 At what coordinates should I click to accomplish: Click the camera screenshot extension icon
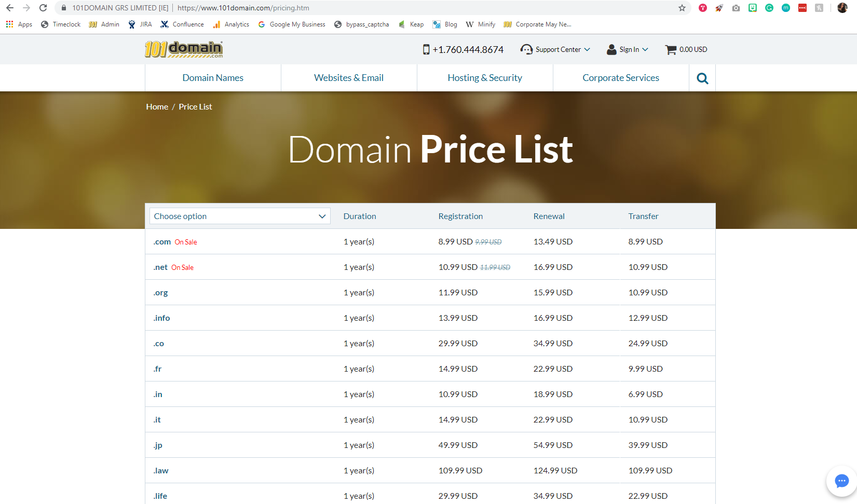coord(736,8)
